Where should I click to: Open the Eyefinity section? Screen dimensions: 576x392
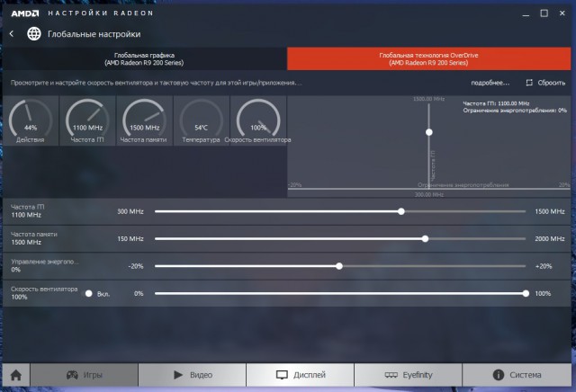408,375
